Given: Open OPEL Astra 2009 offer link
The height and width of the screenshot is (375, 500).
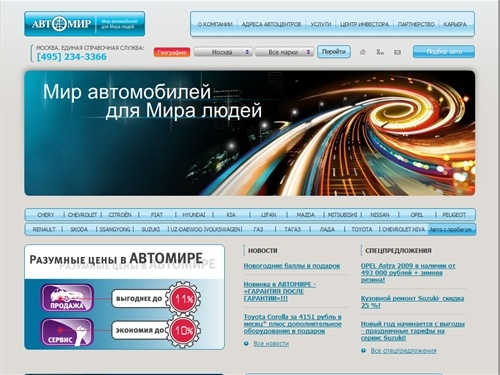Looking at the screenshot, I should coord(408,273).
